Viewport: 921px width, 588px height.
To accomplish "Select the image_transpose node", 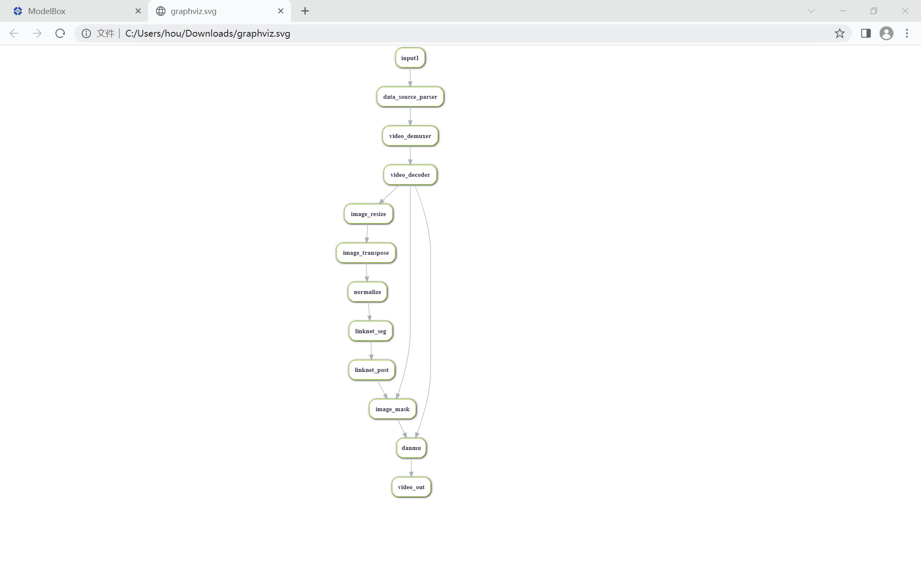I will (x=366, y=253).
